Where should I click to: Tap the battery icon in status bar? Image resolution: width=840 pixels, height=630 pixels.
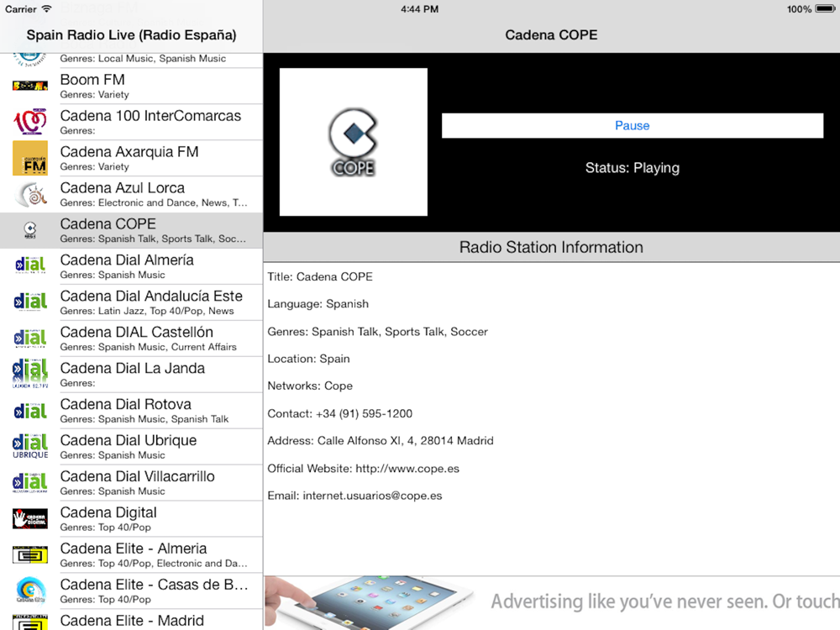[825, 9]
